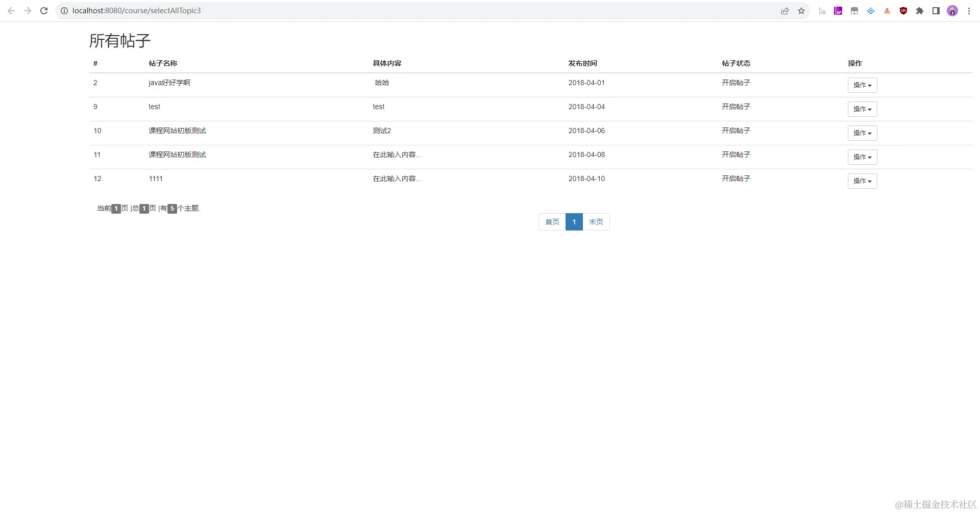Open the uBlock Origin shield
The height and width of the screenshot is (513, 980).
click(903, 11)
